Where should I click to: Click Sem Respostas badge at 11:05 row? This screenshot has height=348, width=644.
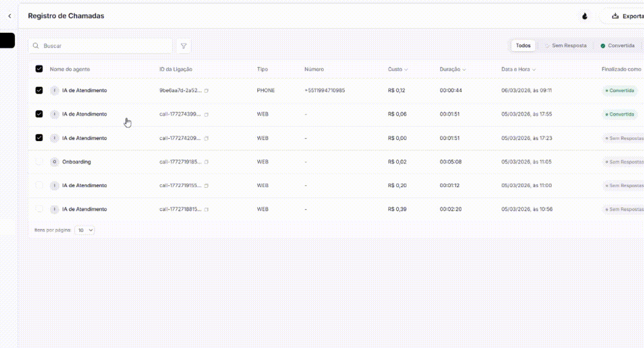pyautogui.click(x=623, y=161)
